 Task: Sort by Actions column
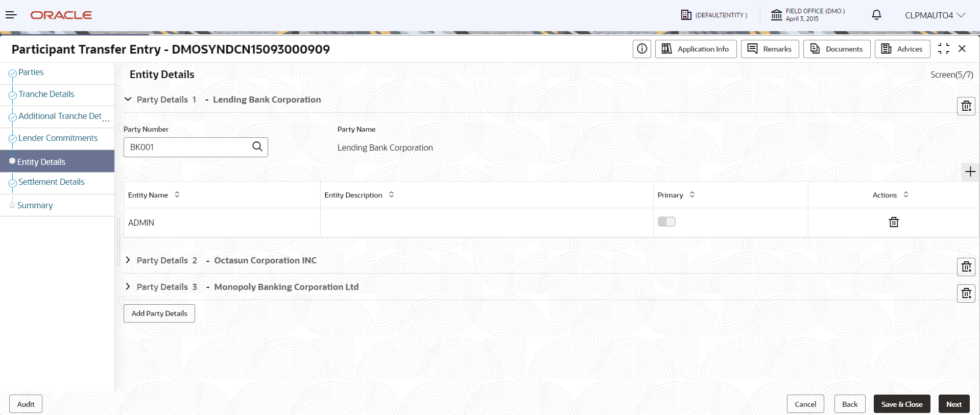coord(906,194)
